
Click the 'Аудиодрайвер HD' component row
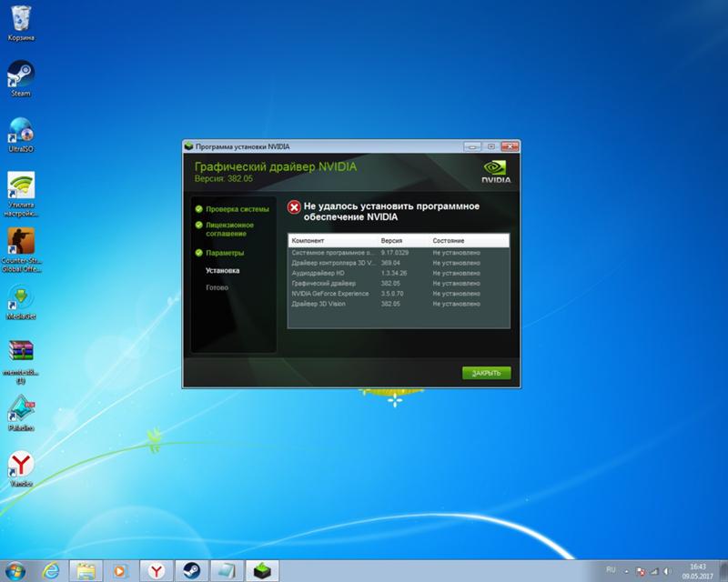399,274
